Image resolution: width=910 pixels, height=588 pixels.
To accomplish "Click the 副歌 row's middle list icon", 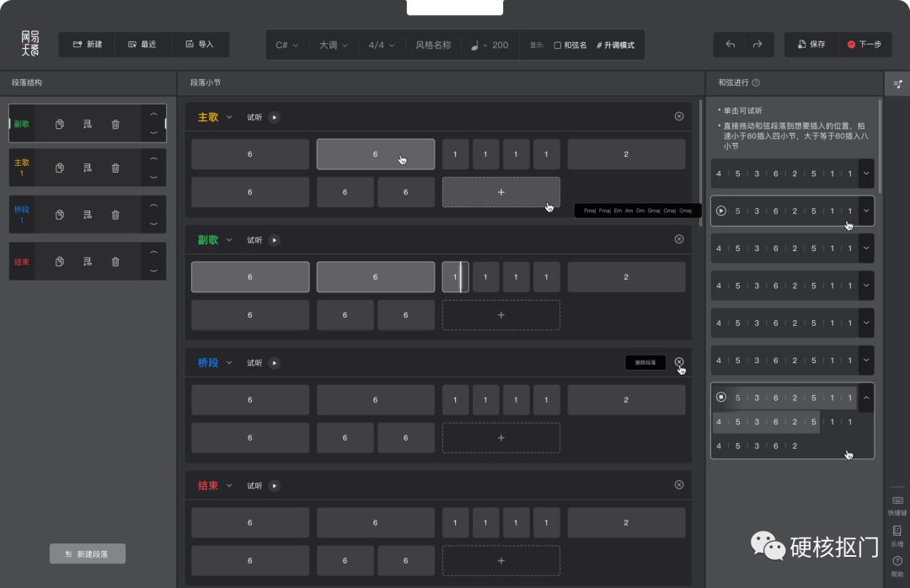I will (x=88, y=124).
